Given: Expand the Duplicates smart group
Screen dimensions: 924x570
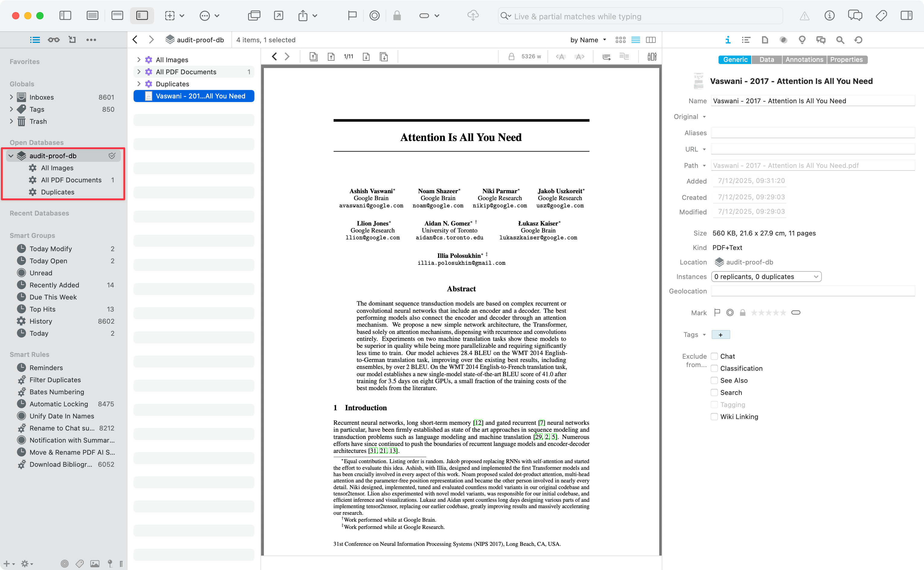Looking at the screenshot, I should coord(139,84).
